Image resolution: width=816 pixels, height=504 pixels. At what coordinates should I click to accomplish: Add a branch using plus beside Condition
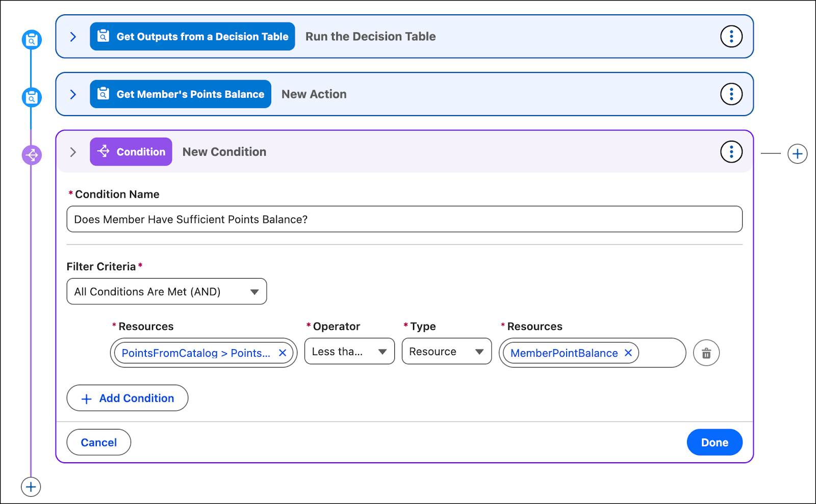click(x=797, y=153)
